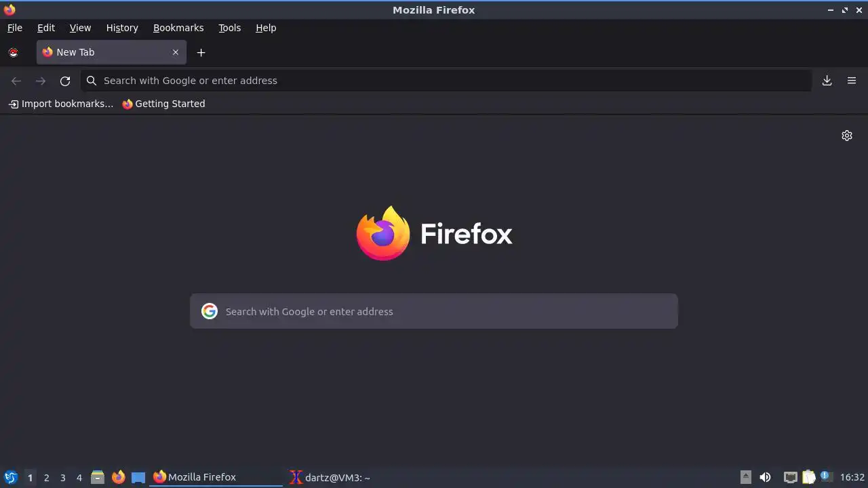This screenshot has height=488, width=868.
Task: Click the Google icon in search box
Action: tap(210, 311)
